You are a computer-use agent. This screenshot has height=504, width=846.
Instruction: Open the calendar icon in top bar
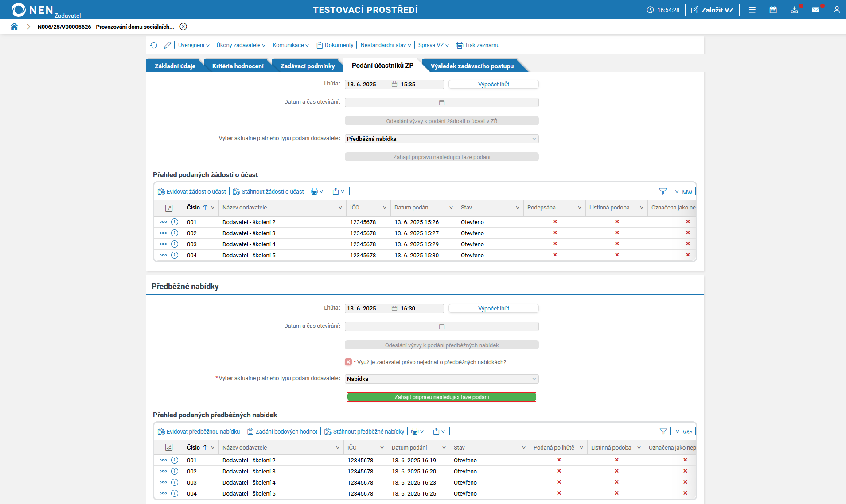[773, 10]
